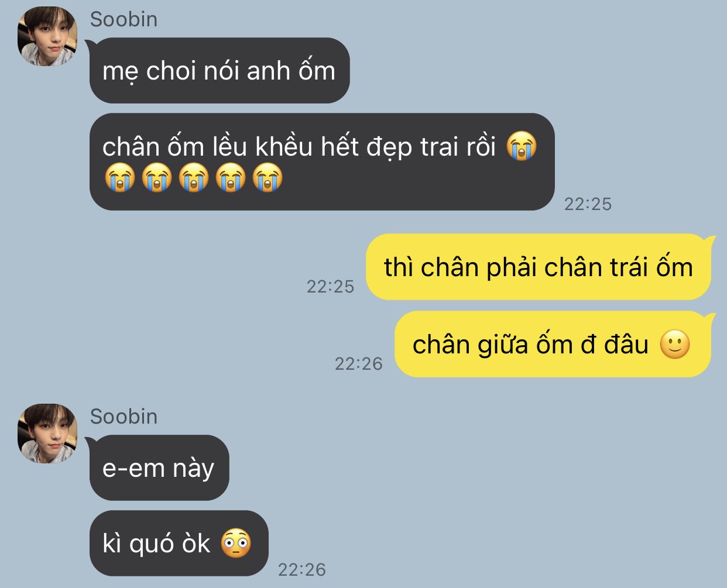Tap the flushed face emoji
This screenshot has height=588, width=727.
click(x=236, y=544)
